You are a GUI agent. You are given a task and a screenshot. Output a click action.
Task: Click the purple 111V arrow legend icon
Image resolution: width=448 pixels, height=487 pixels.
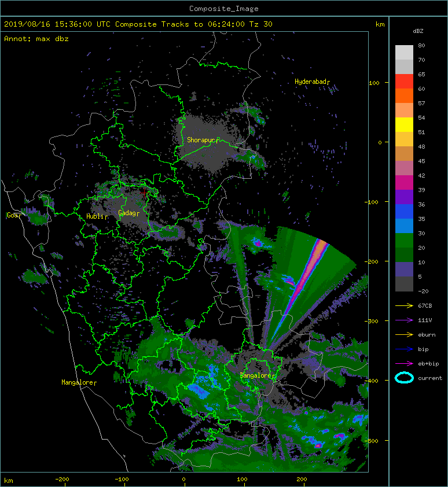click(404, 320)
